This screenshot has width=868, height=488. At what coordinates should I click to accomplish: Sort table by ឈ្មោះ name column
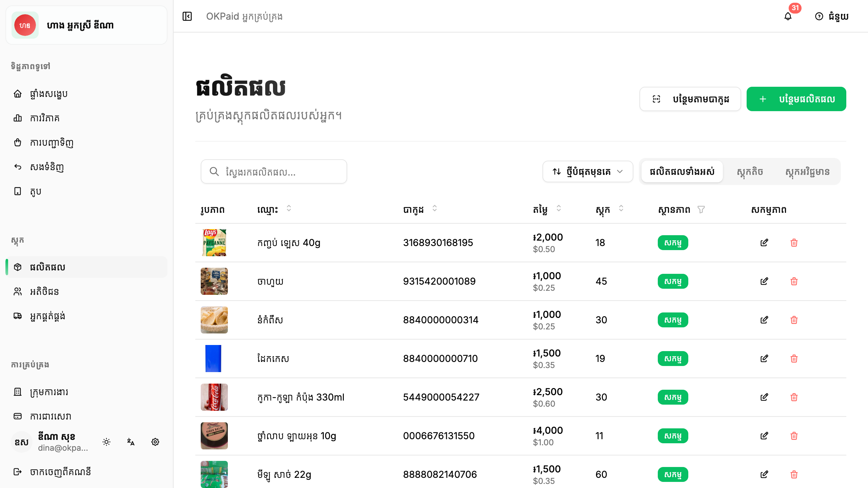[x=289, y=208]
